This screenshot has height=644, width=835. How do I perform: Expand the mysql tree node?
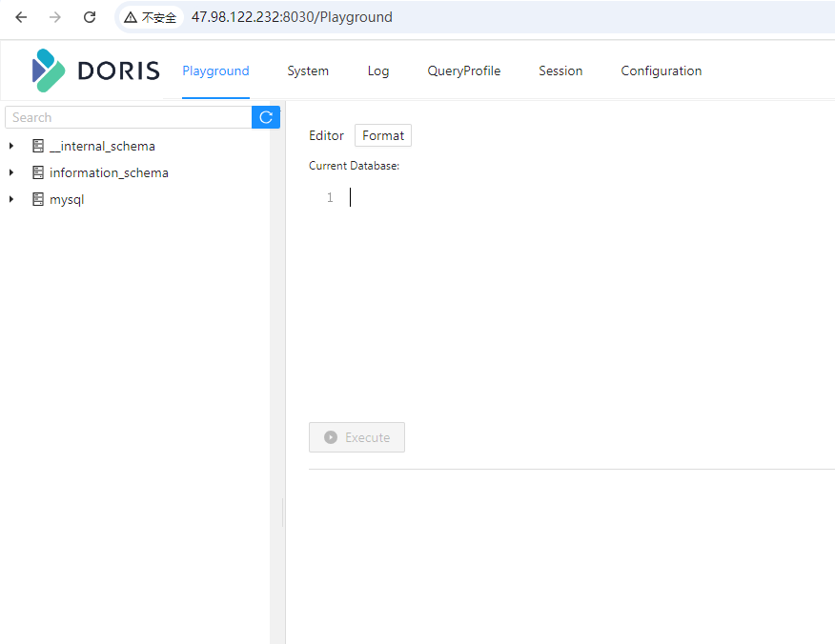coord(11,199)
